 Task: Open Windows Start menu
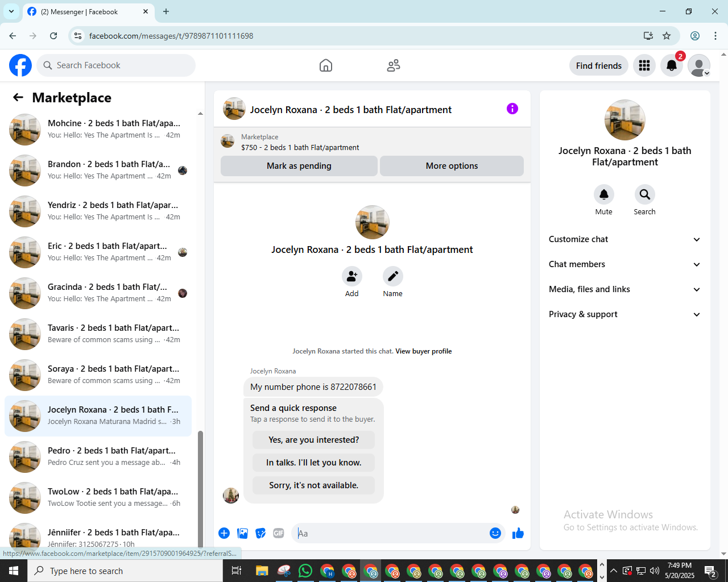(x=14, y=571)
